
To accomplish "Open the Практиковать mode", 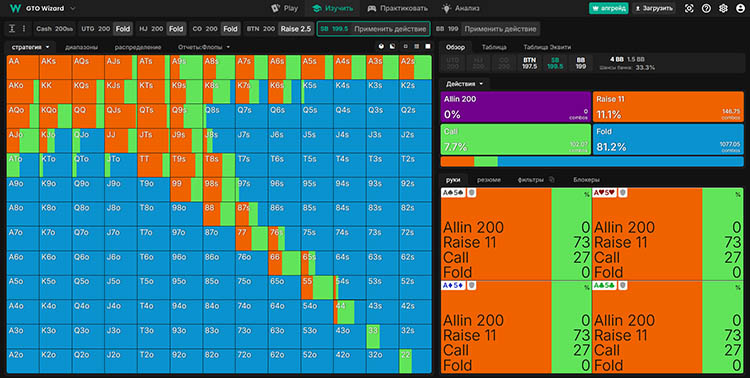I will [397, 8].
